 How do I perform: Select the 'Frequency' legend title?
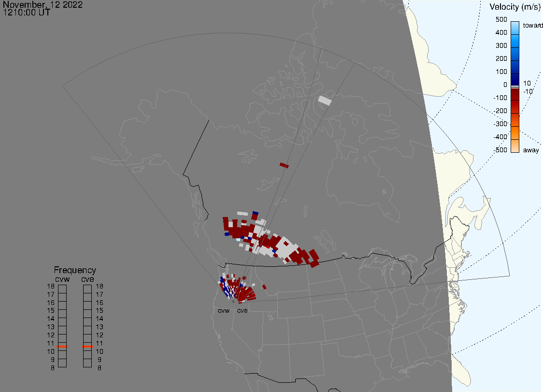click(x=75, y=270)
